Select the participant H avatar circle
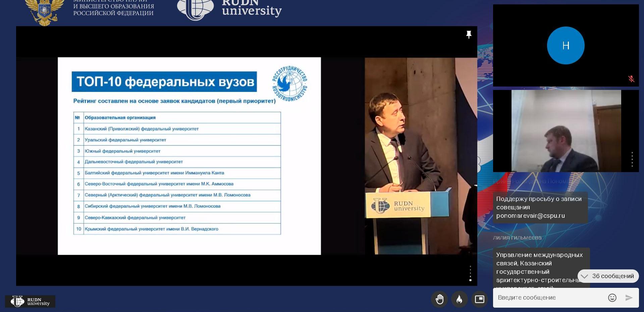The image size is (644, 312). (566, 46)
